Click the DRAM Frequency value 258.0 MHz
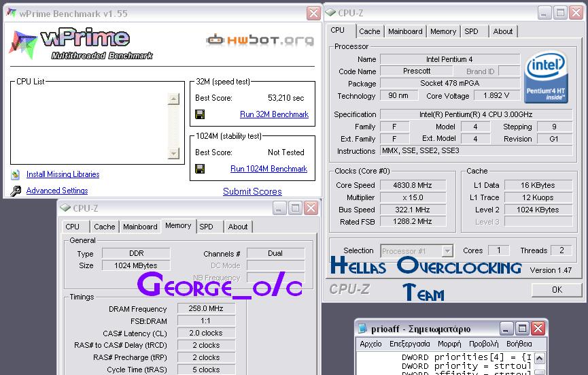 206,308
